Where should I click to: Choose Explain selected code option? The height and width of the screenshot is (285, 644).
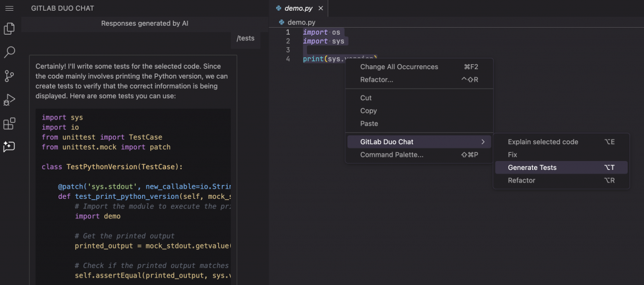tap(542, 142)
